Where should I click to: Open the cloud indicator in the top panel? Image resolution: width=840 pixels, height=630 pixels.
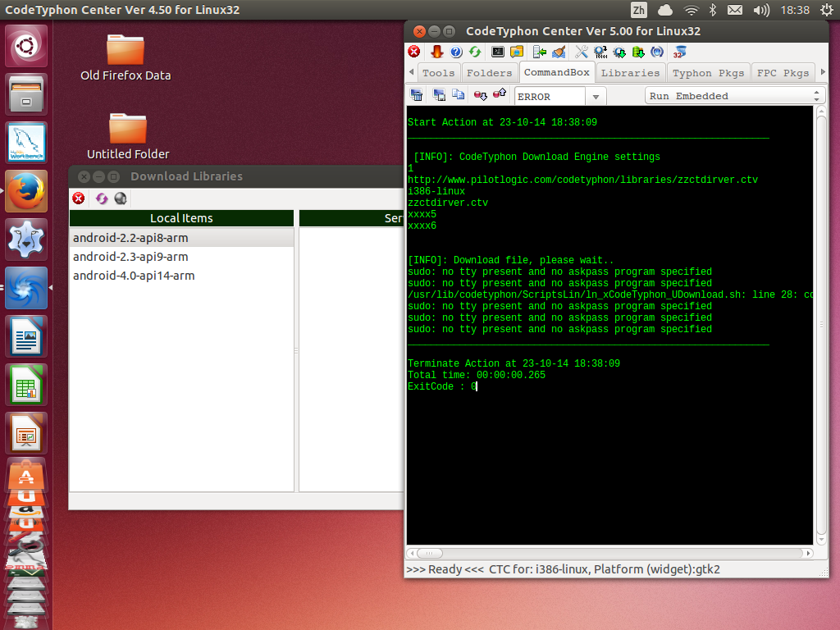coord(664,10)
